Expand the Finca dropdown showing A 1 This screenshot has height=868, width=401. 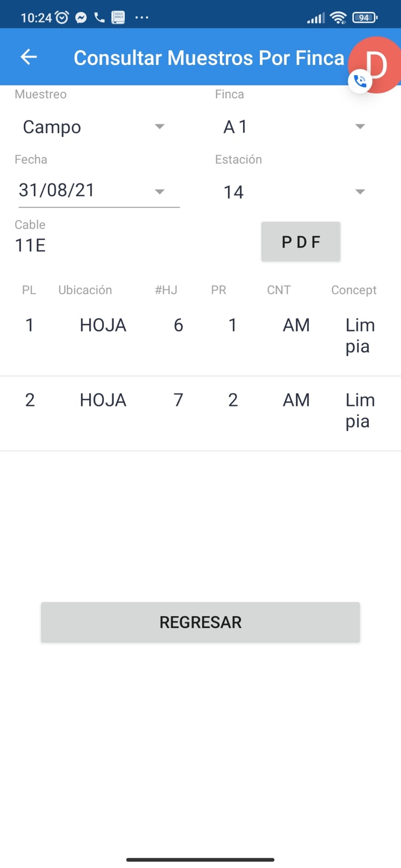[294, 127]
